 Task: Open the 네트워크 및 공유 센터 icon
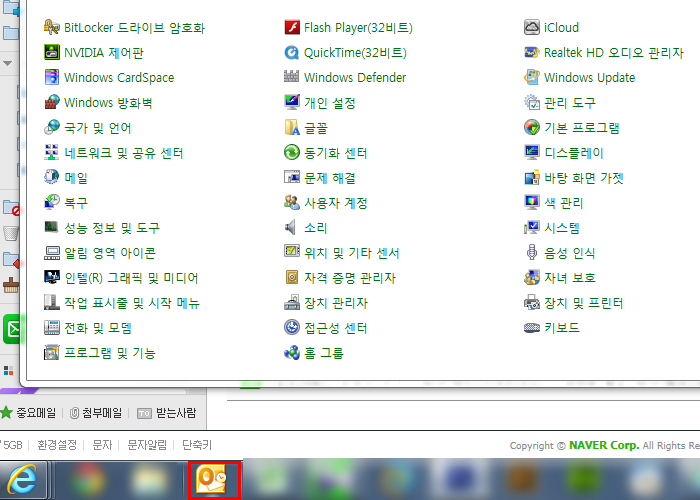click(52, 152)
